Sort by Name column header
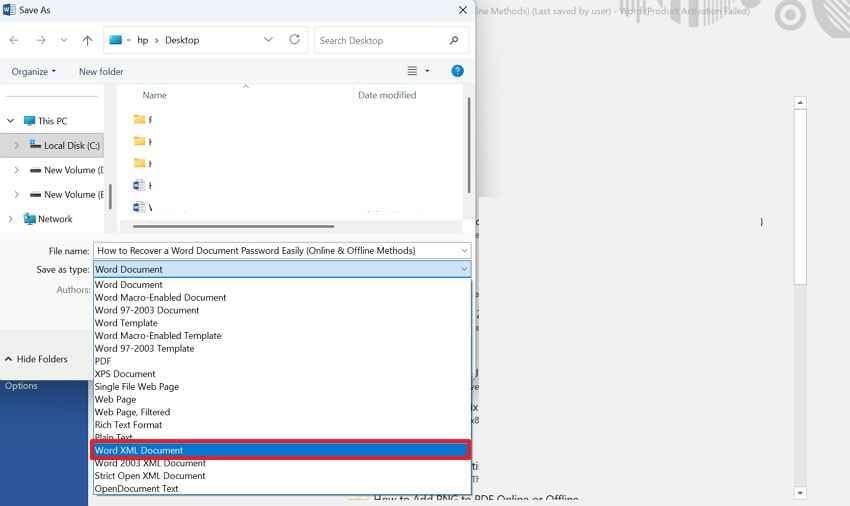Screen dimensions: 850x506 coord(154,95)
